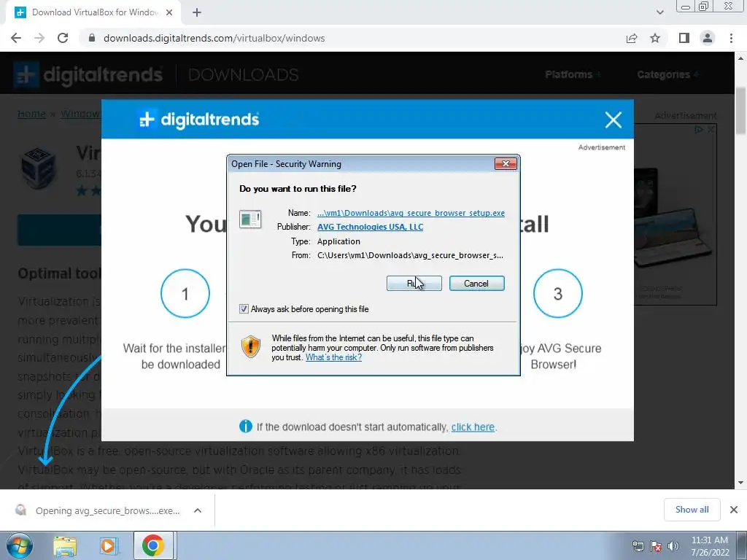Open Action Center flag icon
Image resolution: width=747 pixels, height=560 pixels.
tap(656, 545)
